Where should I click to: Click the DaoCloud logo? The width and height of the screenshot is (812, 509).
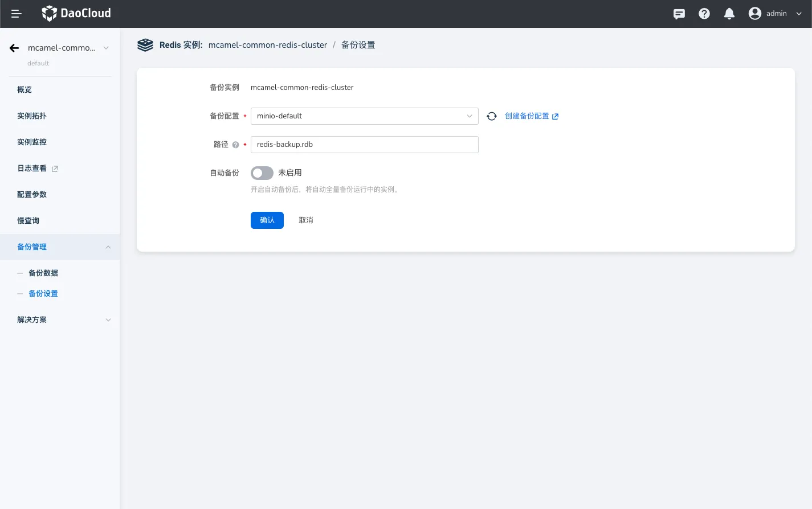[76, 13]
